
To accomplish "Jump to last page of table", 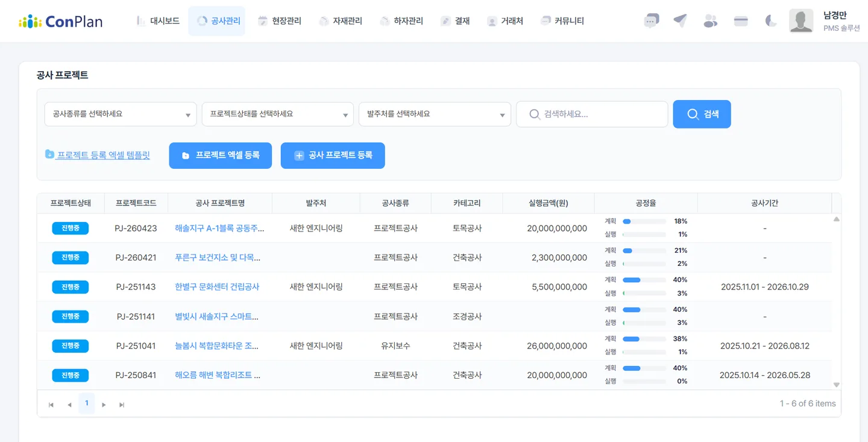I will click(x=122, y=405).
